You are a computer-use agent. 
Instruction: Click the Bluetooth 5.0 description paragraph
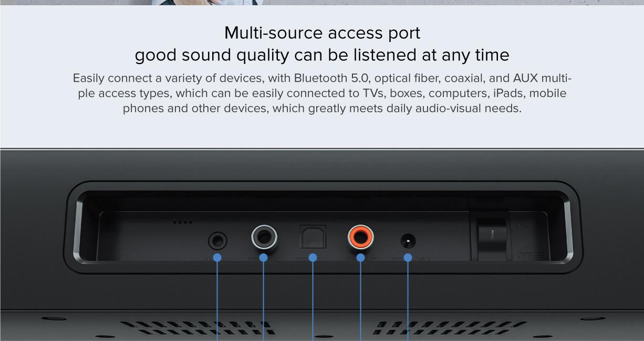[x=322, y=93]
